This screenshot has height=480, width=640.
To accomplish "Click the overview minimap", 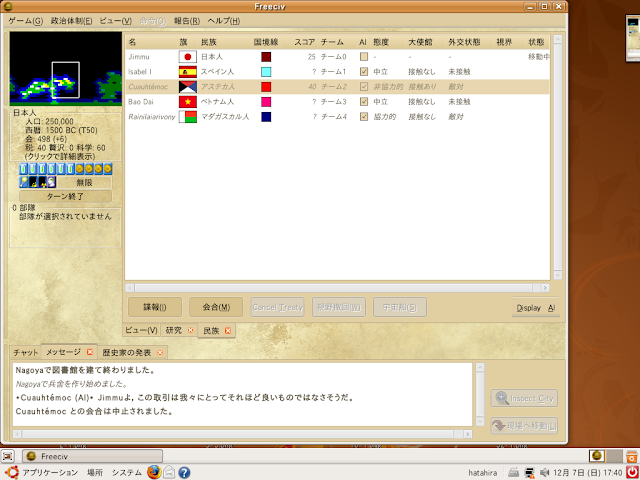I will click(x=66, y=69).
